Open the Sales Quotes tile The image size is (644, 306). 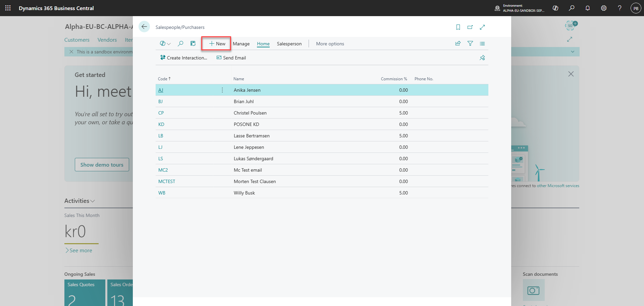click(x=85, y=293)
